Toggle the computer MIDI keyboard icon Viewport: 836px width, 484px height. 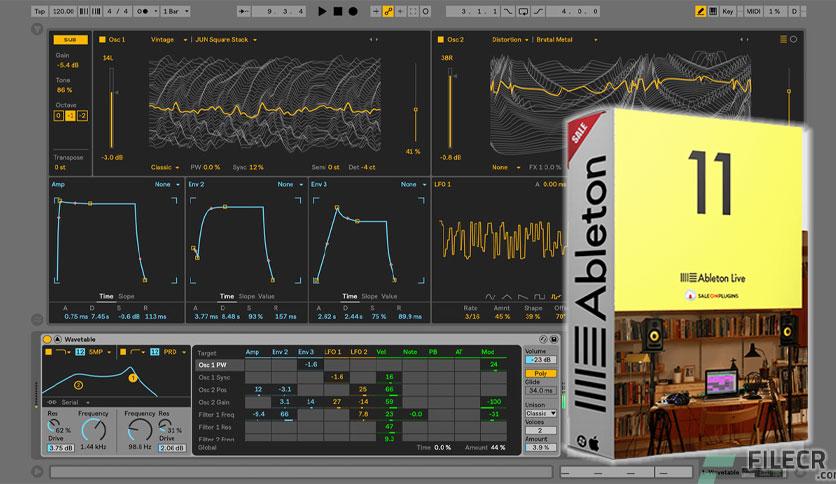point(713,11)
